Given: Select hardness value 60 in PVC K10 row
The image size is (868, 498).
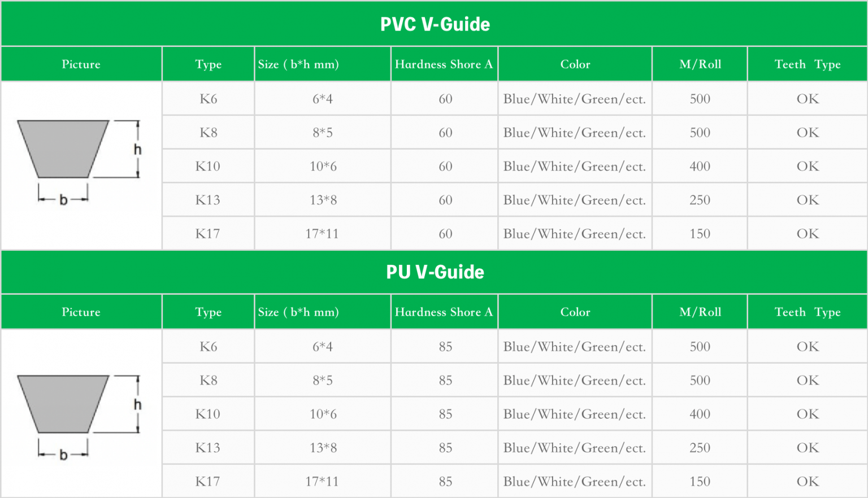Looking at the screenshot, I should click(444, 167).
